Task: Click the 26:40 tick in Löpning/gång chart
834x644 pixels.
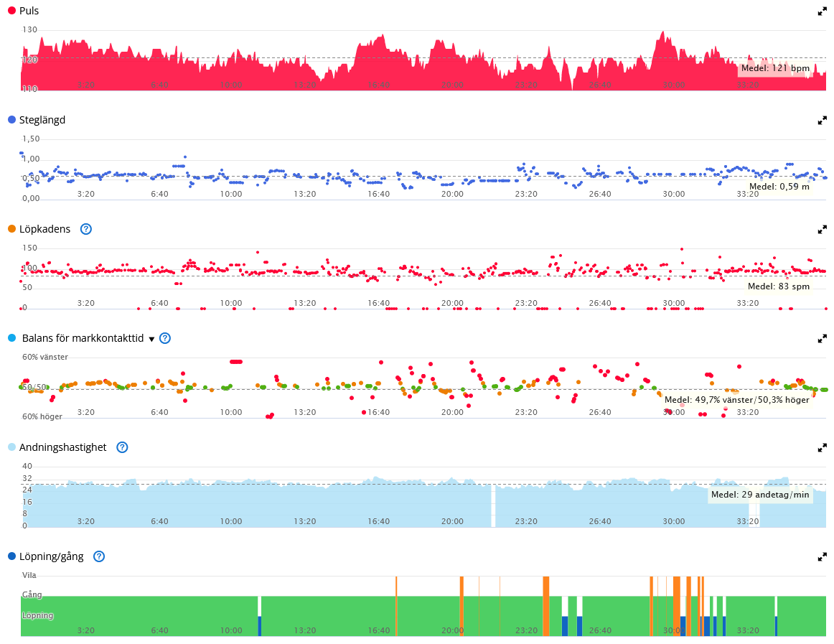Action: point(600,630)
